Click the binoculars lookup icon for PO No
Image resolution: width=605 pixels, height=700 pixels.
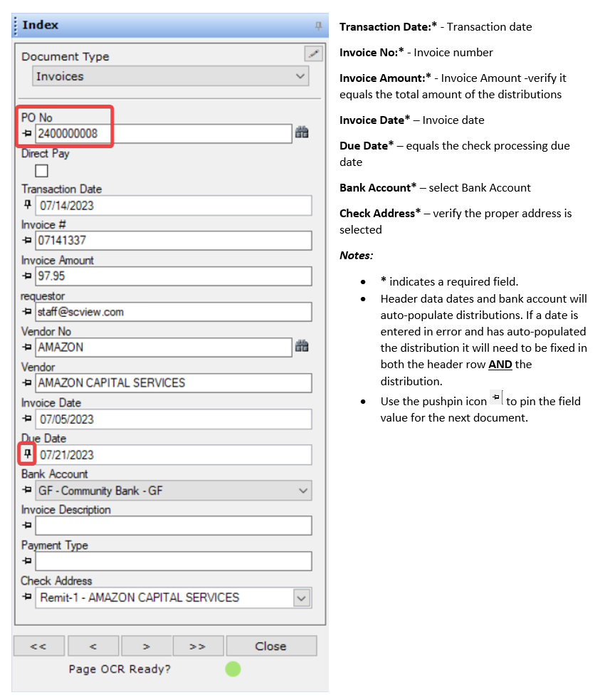tap(302, 132)
